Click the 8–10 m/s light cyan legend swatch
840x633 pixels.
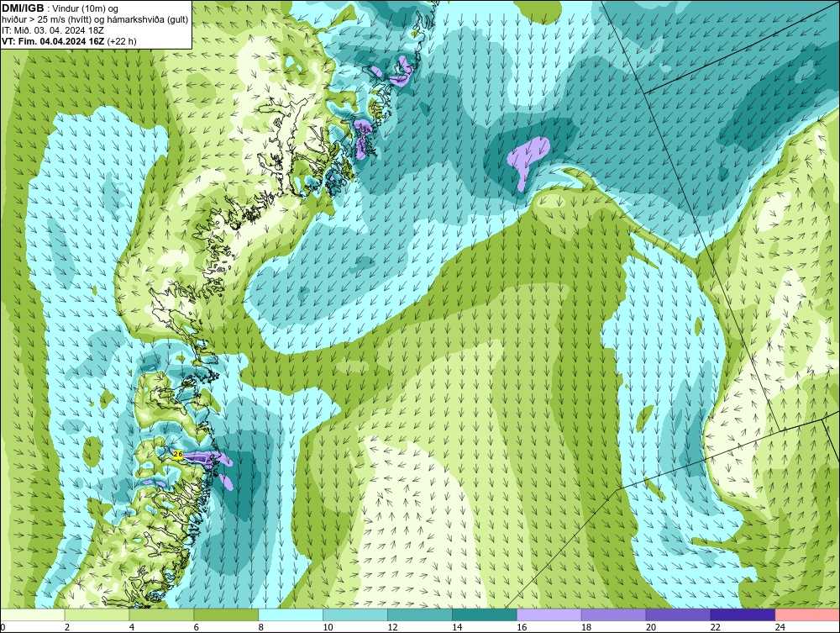pos(291,615)
